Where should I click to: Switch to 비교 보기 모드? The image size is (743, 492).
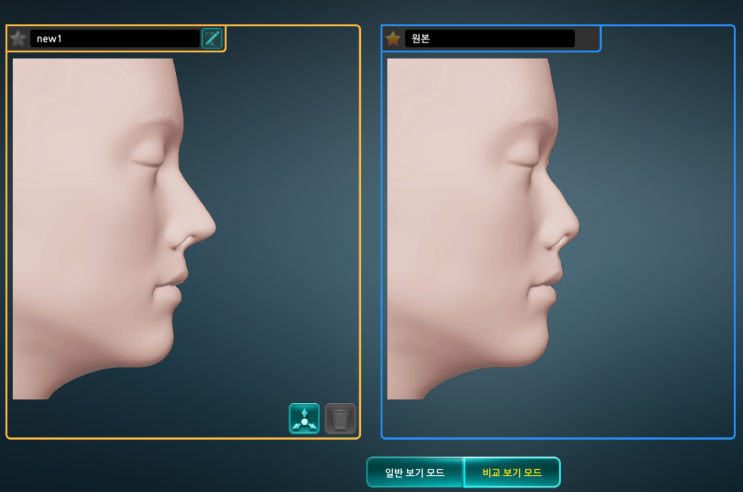click(512, 472)
